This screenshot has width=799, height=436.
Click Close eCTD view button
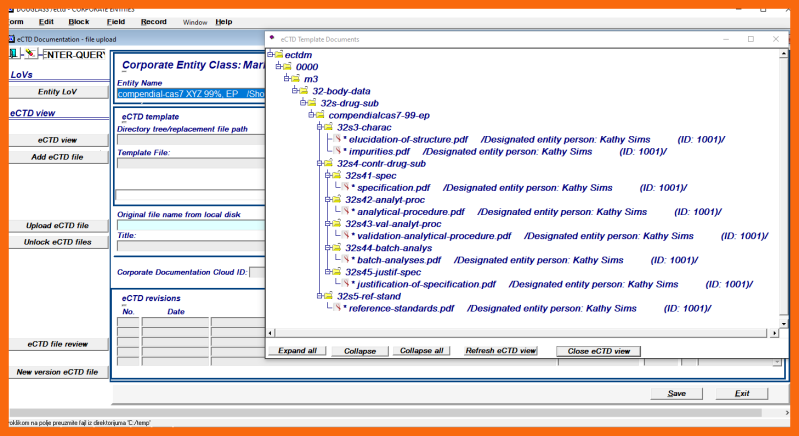[x=599, y=351]
